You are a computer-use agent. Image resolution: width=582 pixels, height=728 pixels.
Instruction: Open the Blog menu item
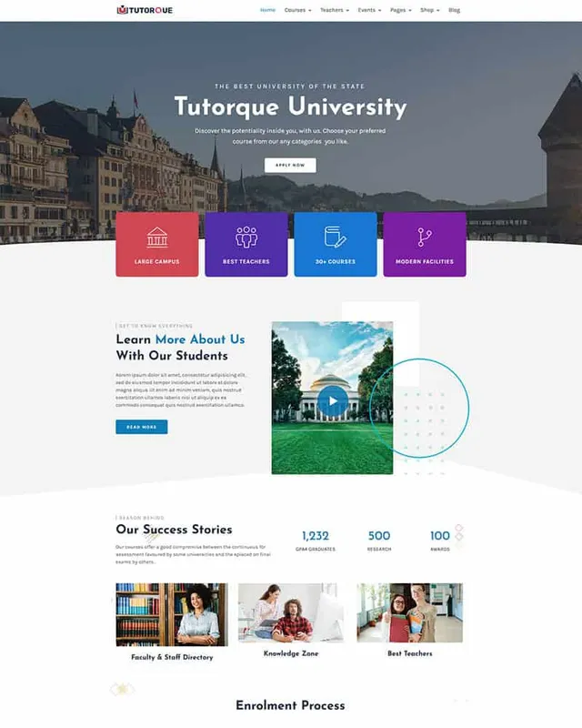(x=455, y=10)
